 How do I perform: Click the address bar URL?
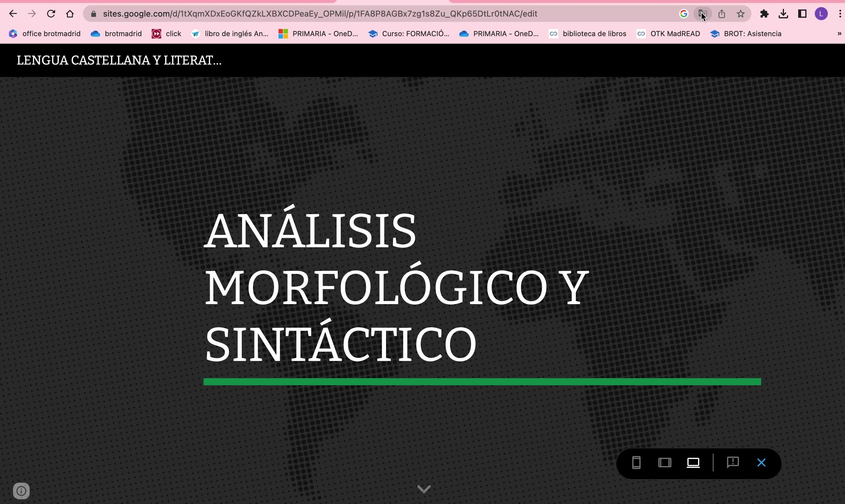tap(319, 14)
